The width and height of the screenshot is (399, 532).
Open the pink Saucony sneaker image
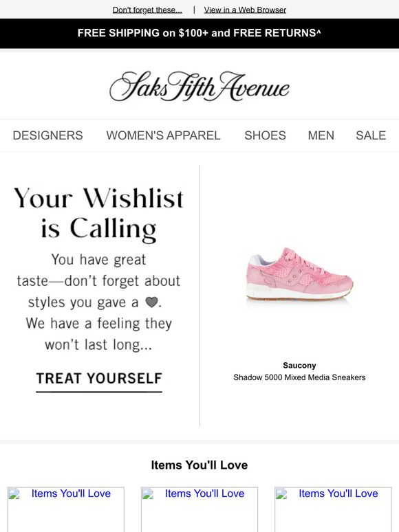(299, 274)
